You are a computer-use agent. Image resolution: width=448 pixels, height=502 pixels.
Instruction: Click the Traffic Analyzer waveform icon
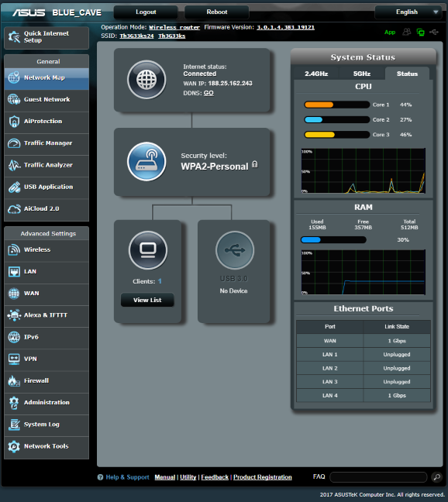tap(14, 165)
